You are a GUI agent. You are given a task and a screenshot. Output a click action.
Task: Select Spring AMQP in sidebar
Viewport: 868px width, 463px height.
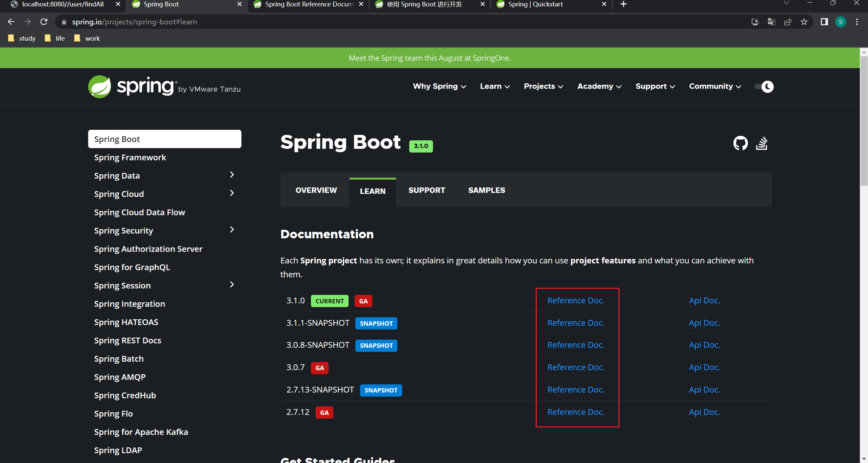coord(120,377)
